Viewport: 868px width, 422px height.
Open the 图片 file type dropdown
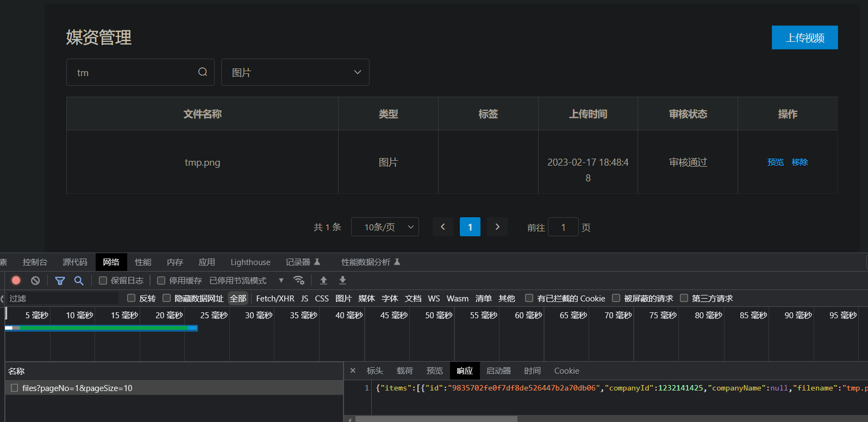pos(295,72)
